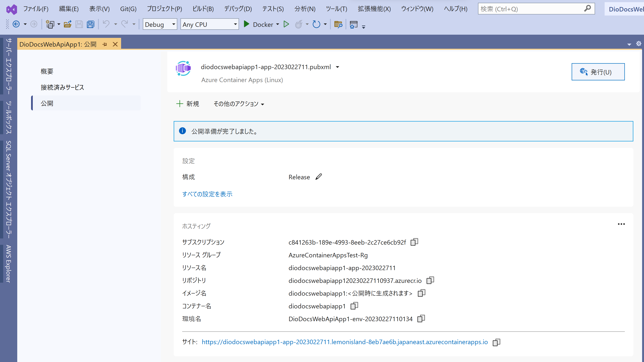Expand the pubxml publish profile dropdown

pos(337,67)
